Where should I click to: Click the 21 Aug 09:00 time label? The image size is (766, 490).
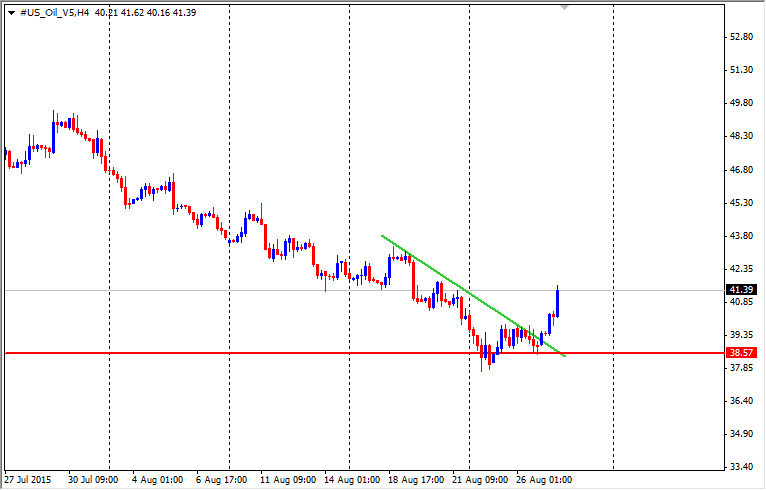tap(480, 480)
